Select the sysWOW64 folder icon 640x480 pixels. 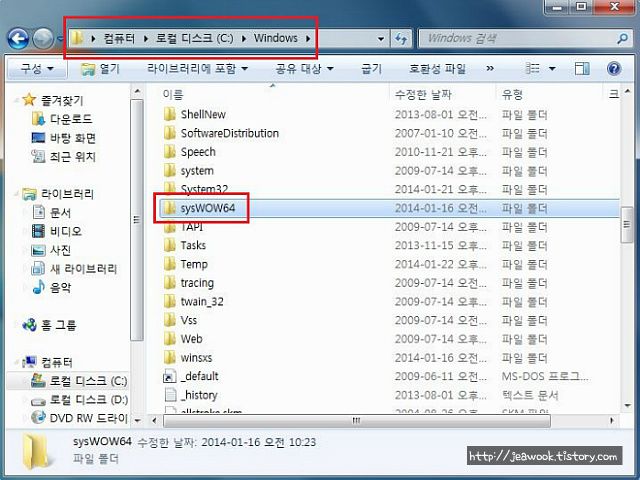[x=170, y=208]
